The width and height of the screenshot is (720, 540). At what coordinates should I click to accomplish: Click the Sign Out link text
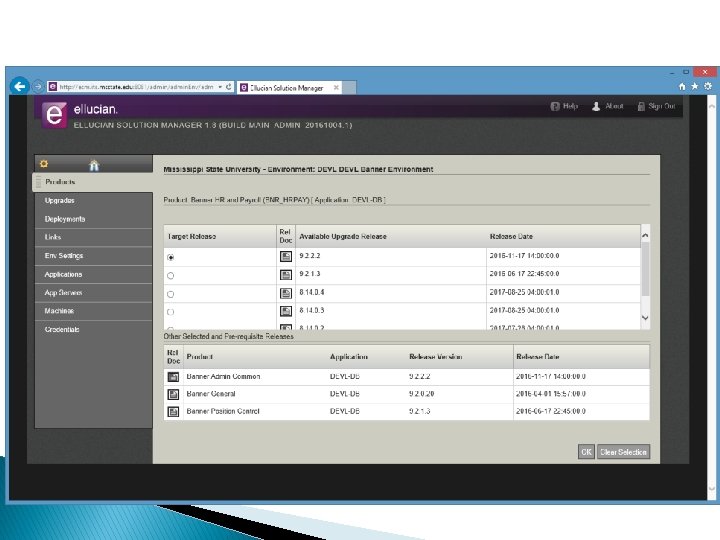pos(662,106)
